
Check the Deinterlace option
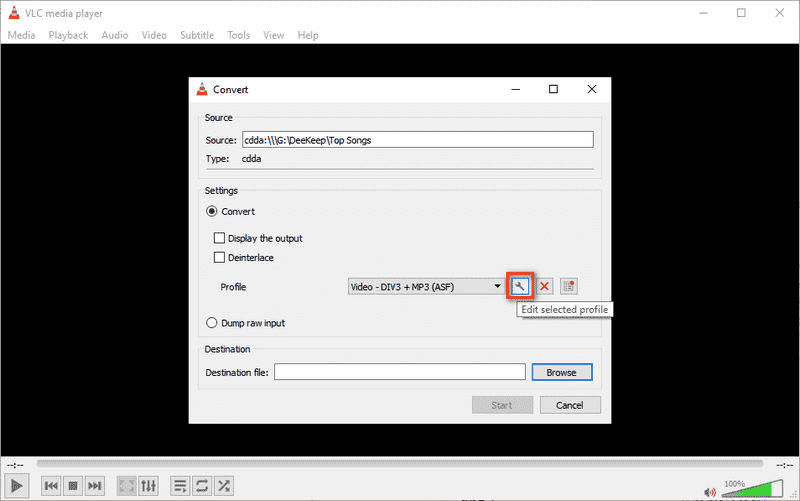point(219,258)
